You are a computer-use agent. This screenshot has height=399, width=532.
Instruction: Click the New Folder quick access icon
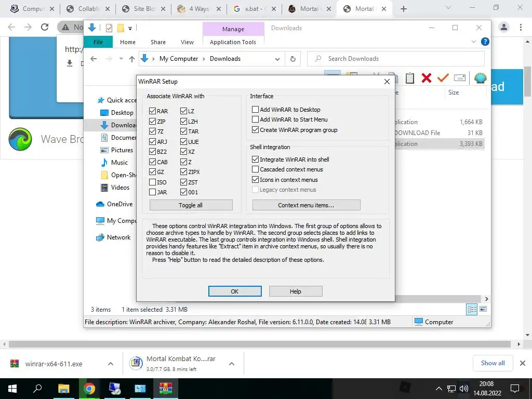coord(121,28)
